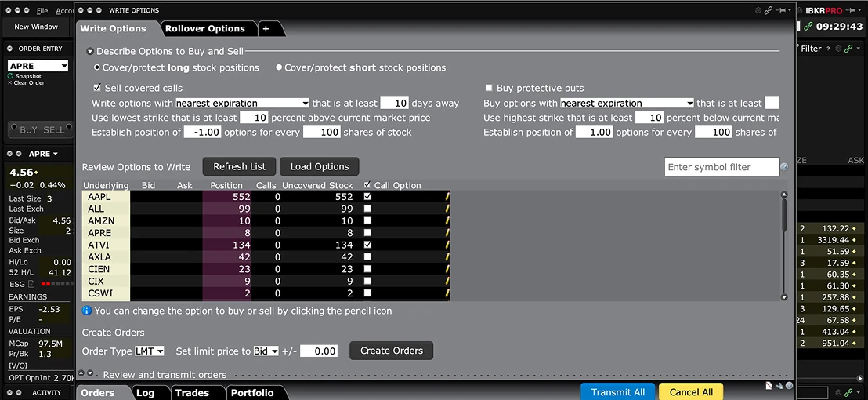Click the Enter symbol filter field
The height and width of the screenshot is (400, 868).
pyautogui.click(x=722, y=167)
